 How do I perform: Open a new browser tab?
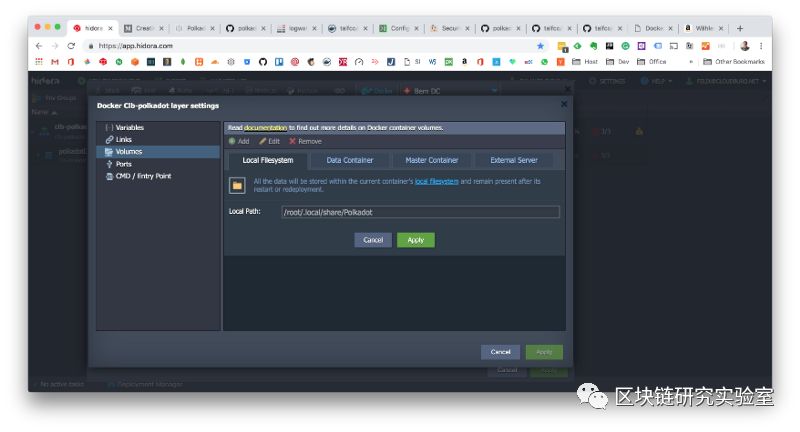click(x=740, y=29)
